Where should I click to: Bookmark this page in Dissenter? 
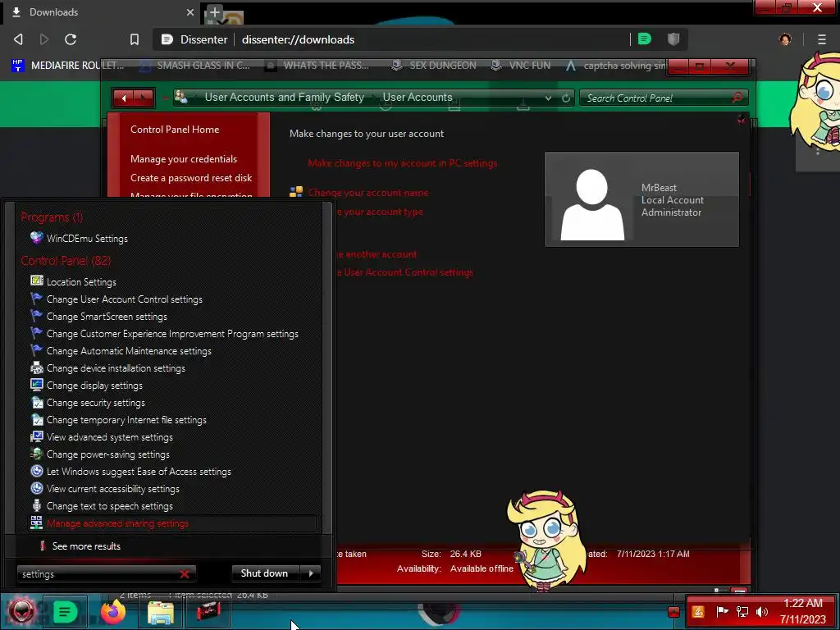click(x=135, y=39)
